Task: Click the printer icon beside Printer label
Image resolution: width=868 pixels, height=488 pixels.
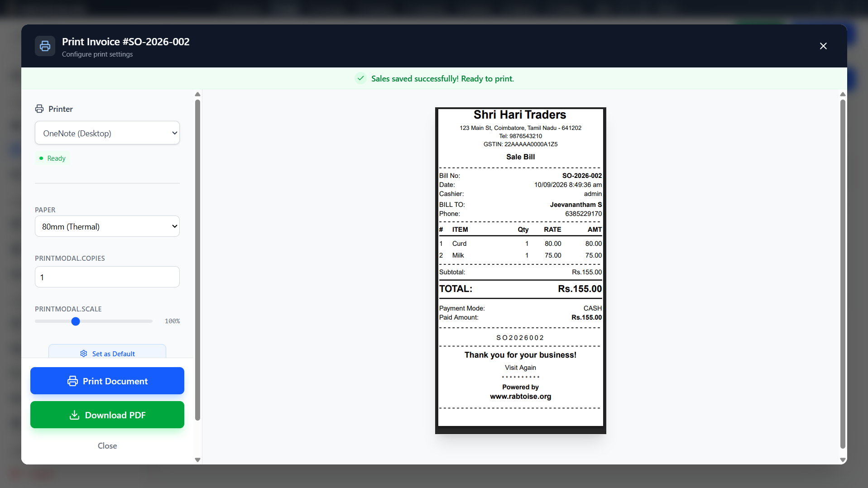Action: point(39,109)
